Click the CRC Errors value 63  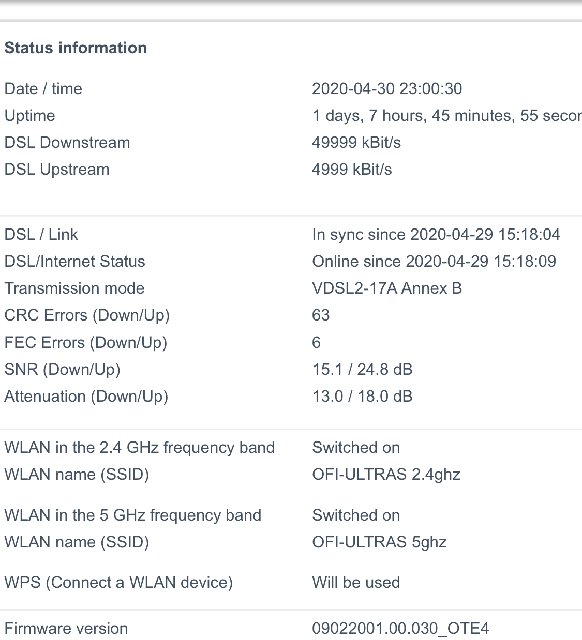[320, 315]
